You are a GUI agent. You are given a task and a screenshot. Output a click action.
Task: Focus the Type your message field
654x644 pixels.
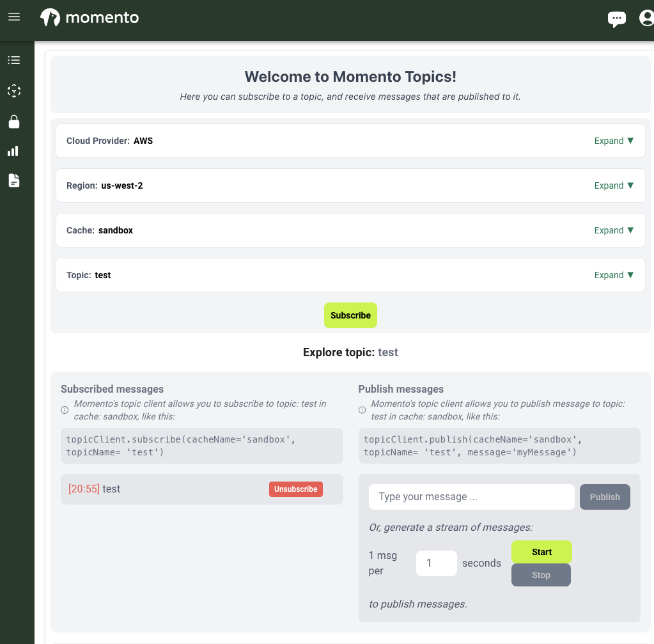[471, 497]
